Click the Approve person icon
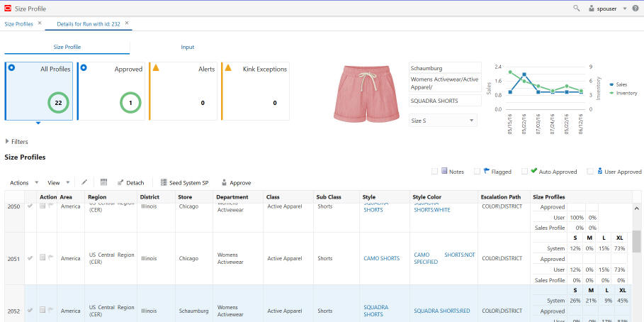 point(225,182)
